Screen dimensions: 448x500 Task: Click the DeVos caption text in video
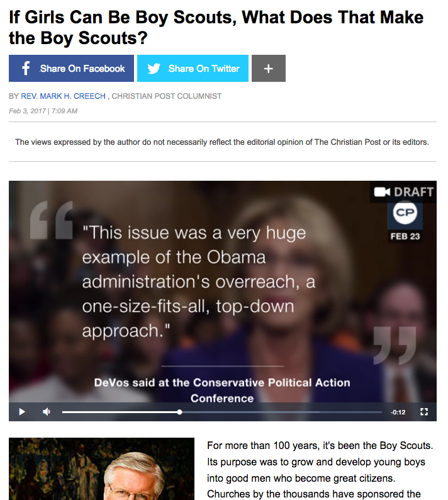222,390
